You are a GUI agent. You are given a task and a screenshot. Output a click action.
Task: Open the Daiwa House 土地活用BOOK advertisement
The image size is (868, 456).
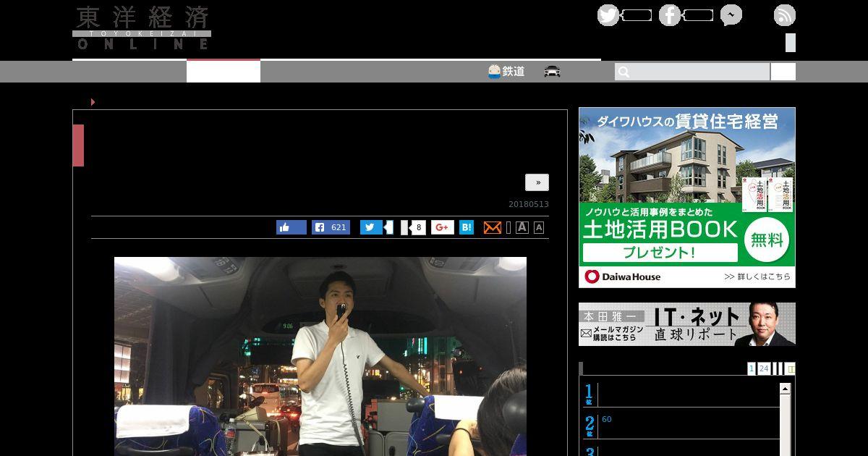[x=687, y=198]
